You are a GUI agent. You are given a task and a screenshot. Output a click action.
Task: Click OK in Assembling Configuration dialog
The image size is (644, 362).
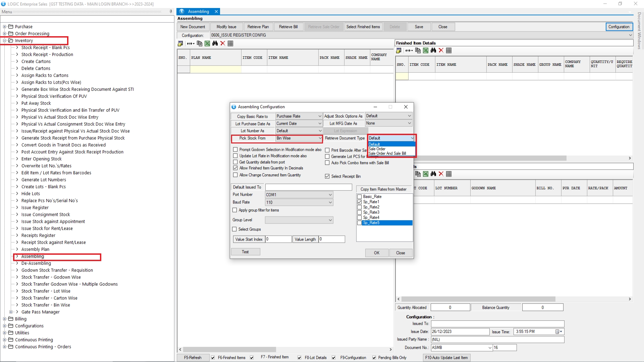[377, 253]
